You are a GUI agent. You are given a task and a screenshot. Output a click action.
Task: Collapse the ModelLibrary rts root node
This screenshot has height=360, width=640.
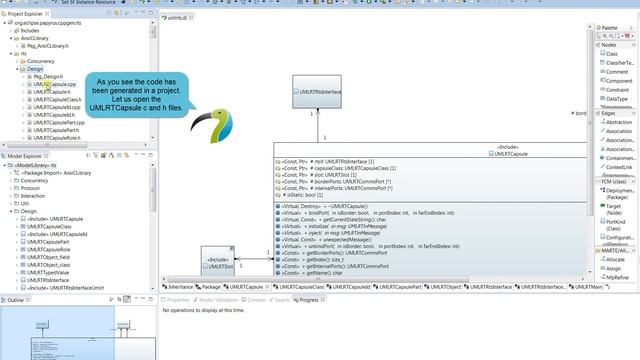click(x=4, y=165)
